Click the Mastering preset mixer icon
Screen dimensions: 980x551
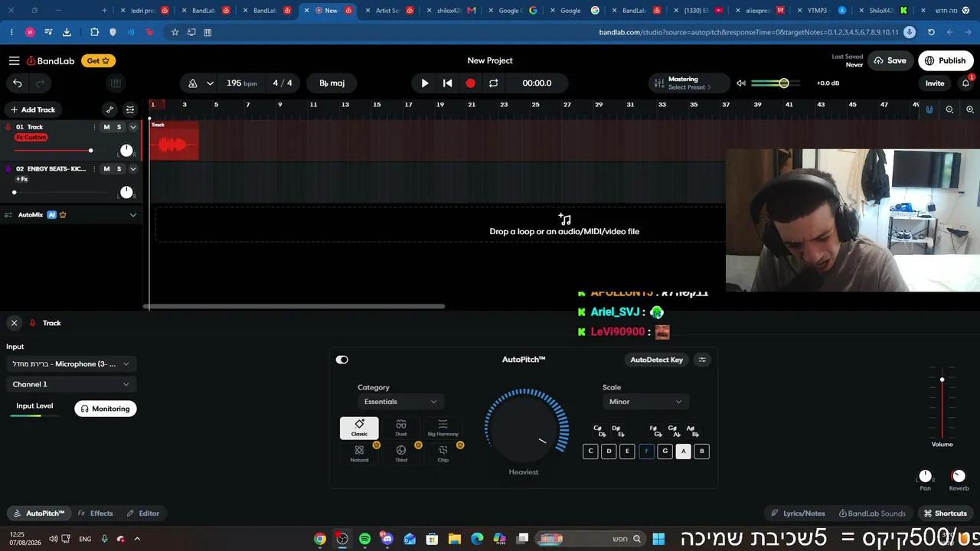tap(658, 83)
